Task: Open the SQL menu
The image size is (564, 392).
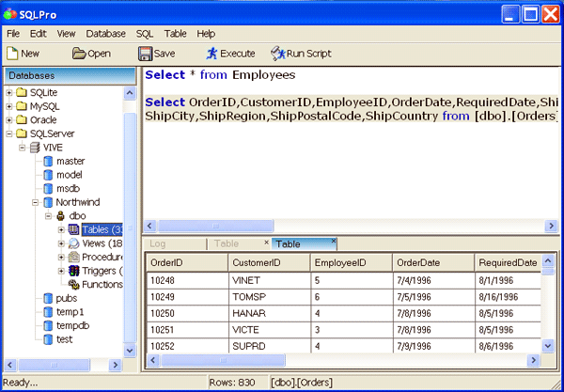Action: pyautogui.click(x=144, y=33)
